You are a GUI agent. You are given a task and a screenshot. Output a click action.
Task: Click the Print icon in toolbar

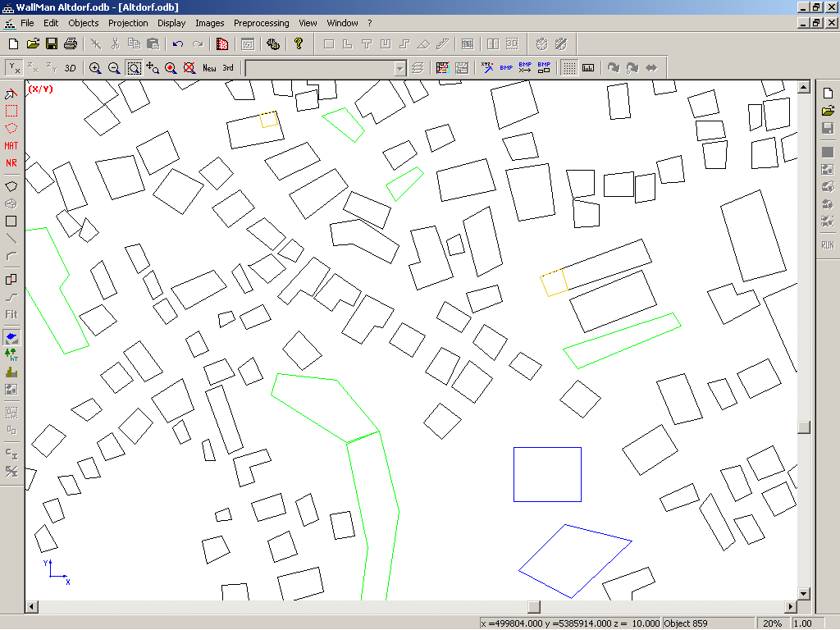pyautogui.click(x=71, y=43)
